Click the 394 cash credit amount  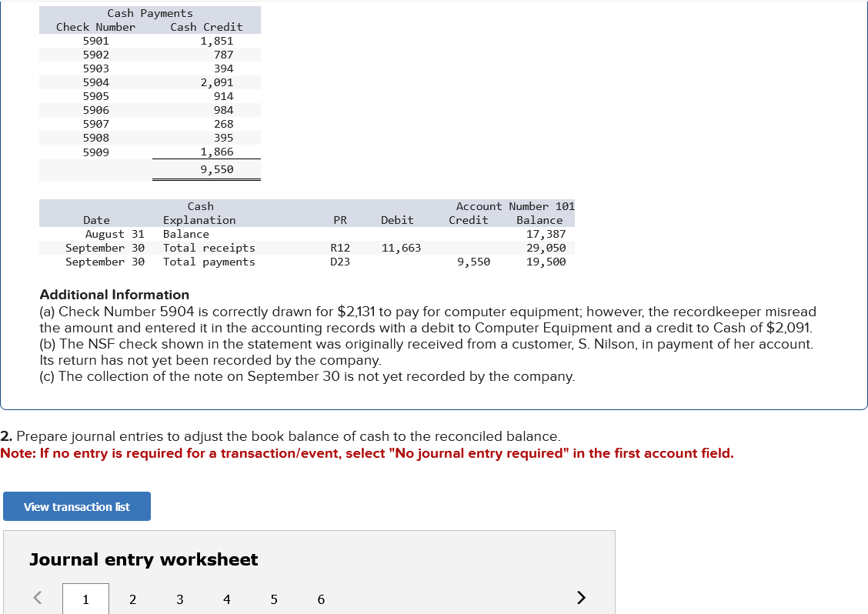[x=224, y=68]
